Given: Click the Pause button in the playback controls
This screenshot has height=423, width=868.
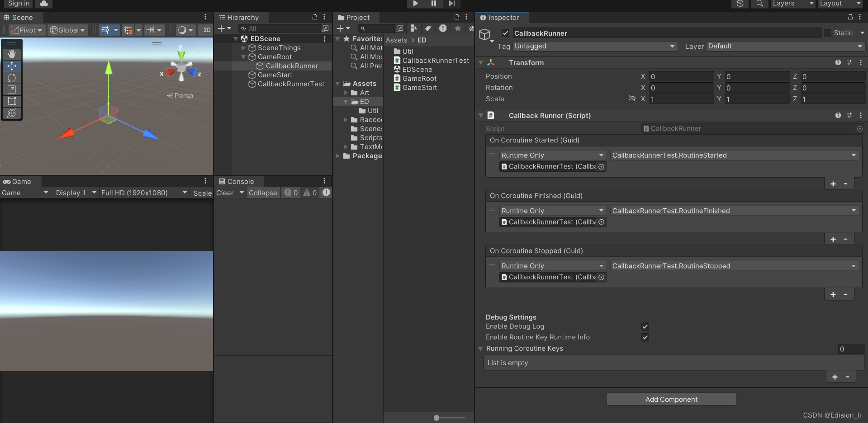Looking at the screenshot, I should (433, 4).
